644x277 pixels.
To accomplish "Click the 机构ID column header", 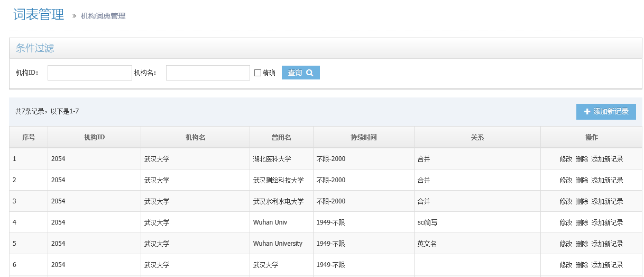I will [x=94, y=137].
